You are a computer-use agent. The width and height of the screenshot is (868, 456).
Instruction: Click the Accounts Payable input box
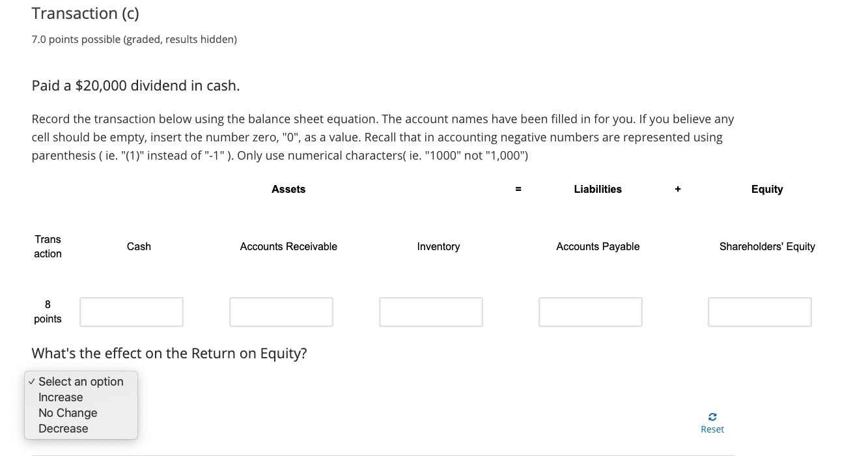(x=590, y=311)
